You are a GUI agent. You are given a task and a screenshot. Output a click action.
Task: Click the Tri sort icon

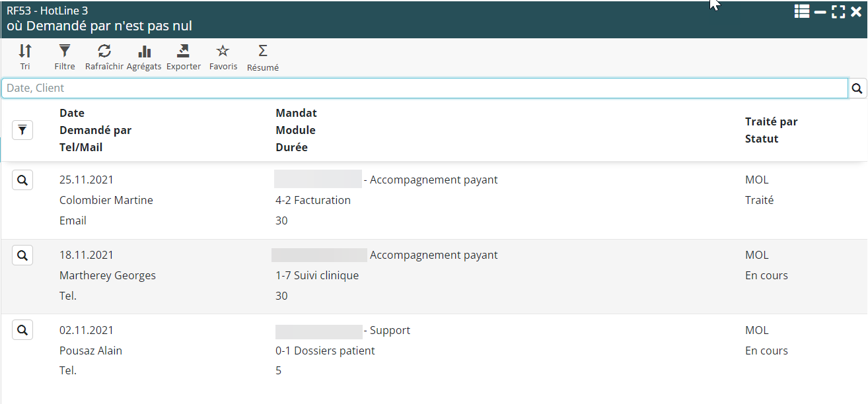25,51
